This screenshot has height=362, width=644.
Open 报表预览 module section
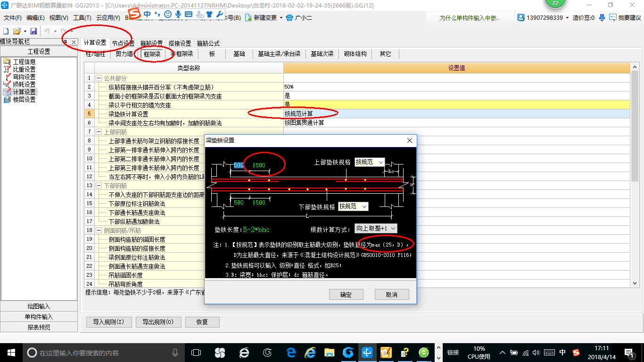coord(39,327)
